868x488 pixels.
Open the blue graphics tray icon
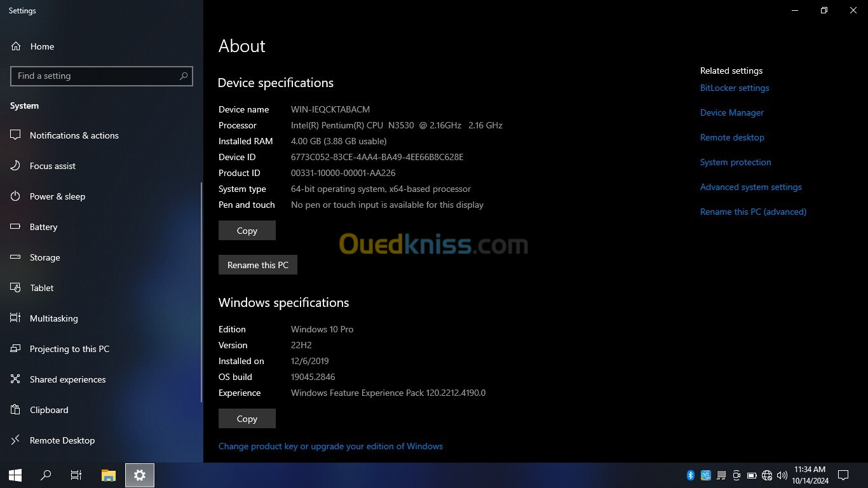point(706,475)
